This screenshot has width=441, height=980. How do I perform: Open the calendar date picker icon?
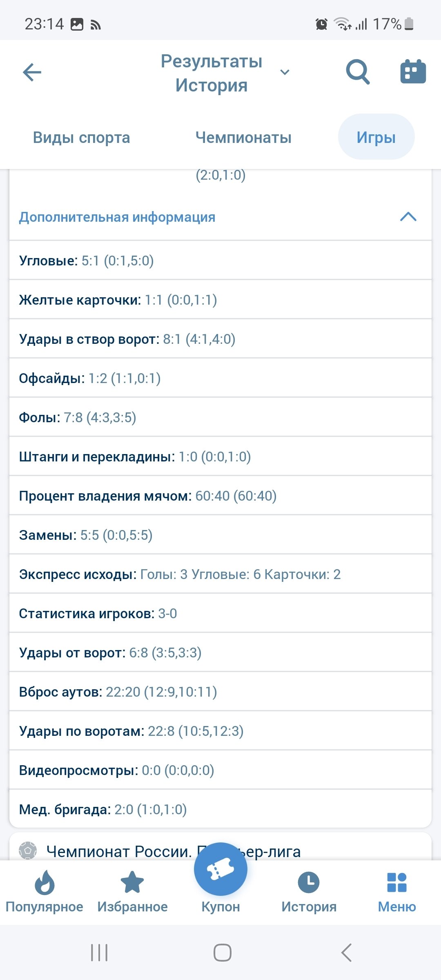(x=412, y=72)
